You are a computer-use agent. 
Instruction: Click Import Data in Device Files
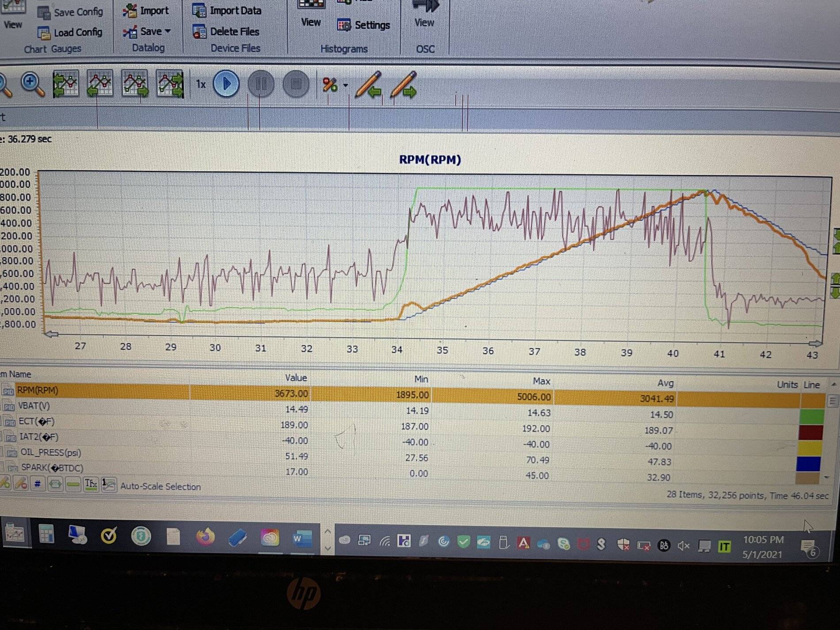coord(227,11)
